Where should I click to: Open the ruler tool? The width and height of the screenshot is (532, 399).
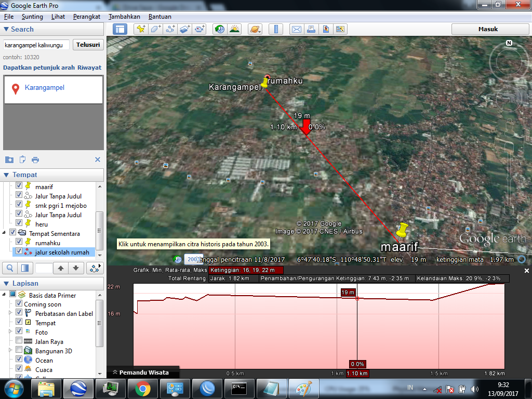pos(276,29)
